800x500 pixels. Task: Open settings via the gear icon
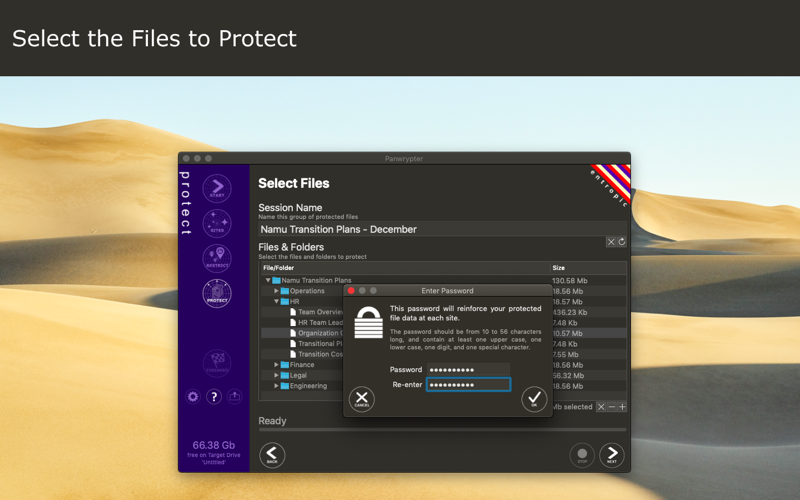tap(193, 396)
